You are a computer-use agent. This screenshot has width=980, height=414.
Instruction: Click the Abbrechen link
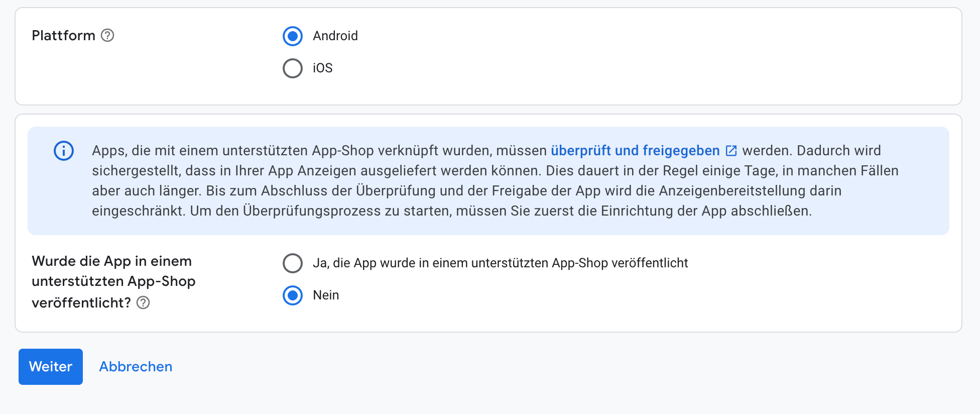(136, 367)
